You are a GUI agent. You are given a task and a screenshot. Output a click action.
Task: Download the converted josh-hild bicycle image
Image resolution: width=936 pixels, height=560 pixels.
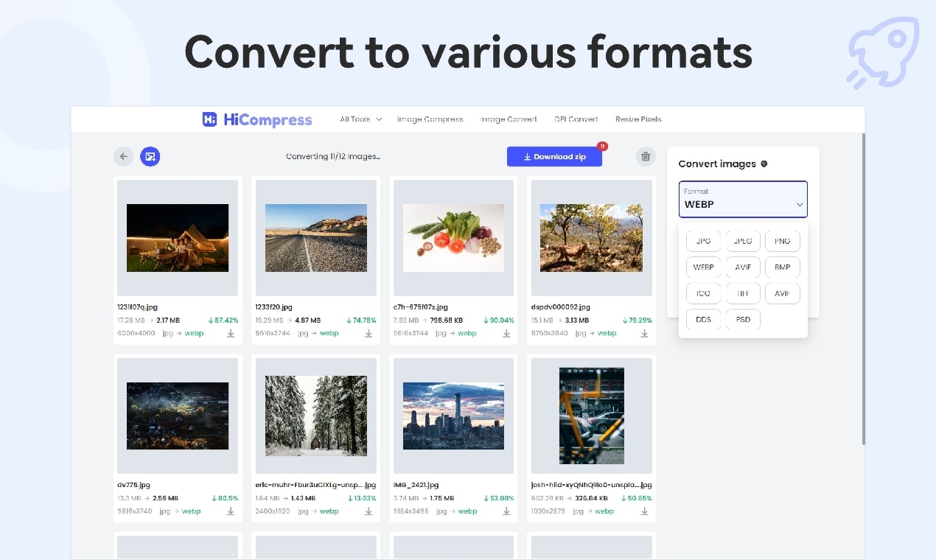644,511
